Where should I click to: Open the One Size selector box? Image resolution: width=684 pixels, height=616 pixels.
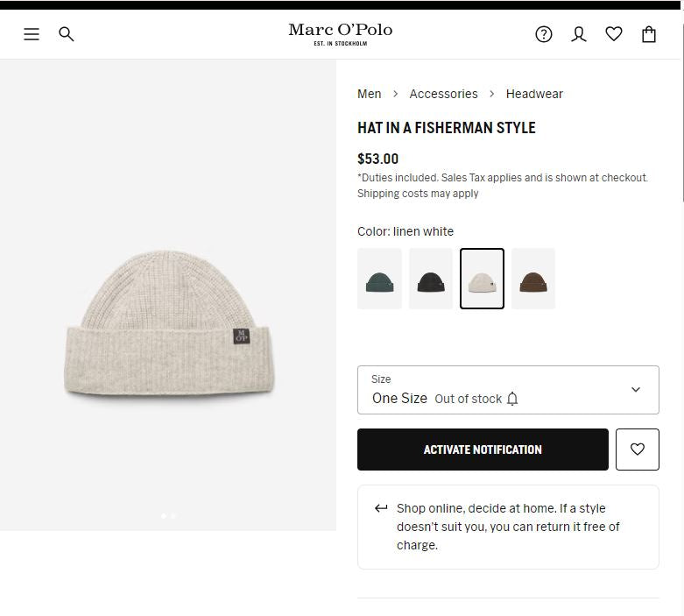[x=490, y=390]
